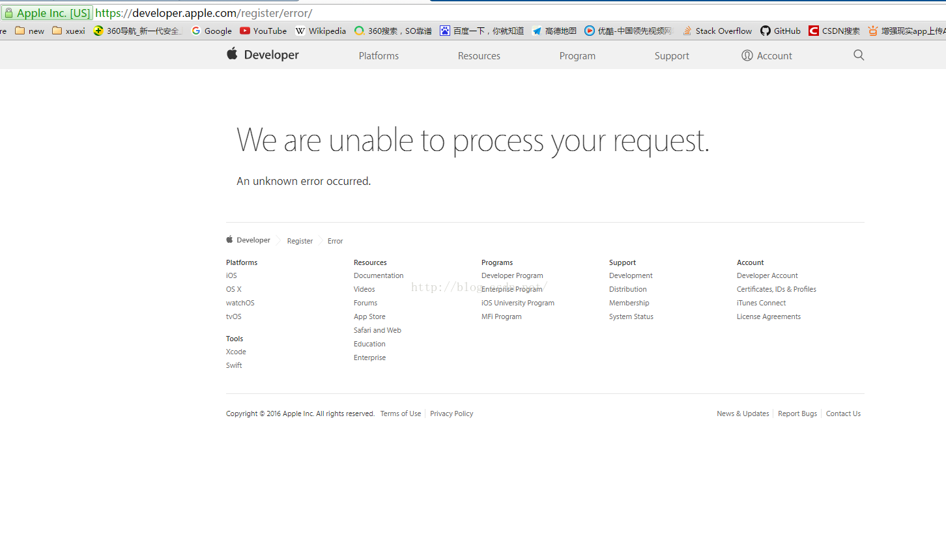This screenshot has height=560, width=946.
Task: Open the MFi Program footer link
Action: pyautogui.click(x=502, y=316)
